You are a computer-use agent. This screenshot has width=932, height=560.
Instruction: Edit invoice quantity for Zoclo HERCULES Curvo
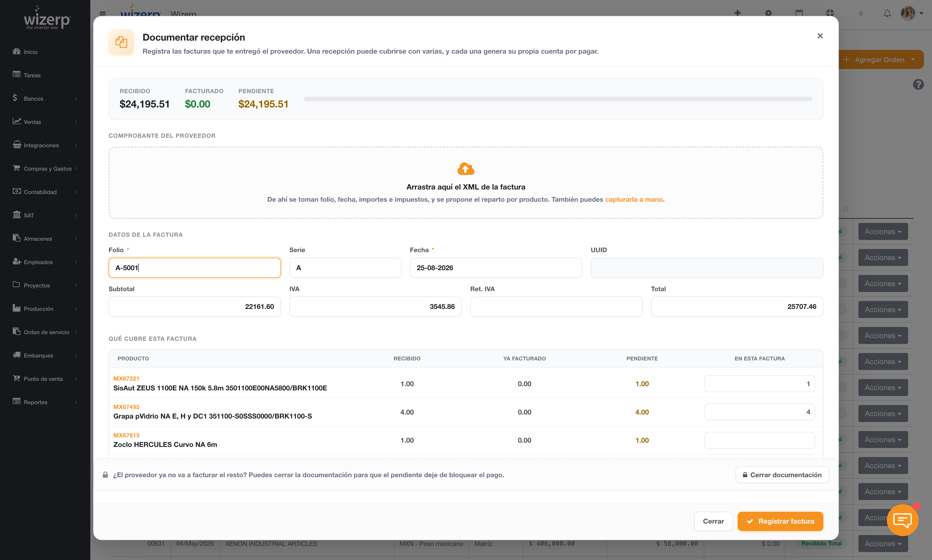pyautogui.click(x=759, y=440)
